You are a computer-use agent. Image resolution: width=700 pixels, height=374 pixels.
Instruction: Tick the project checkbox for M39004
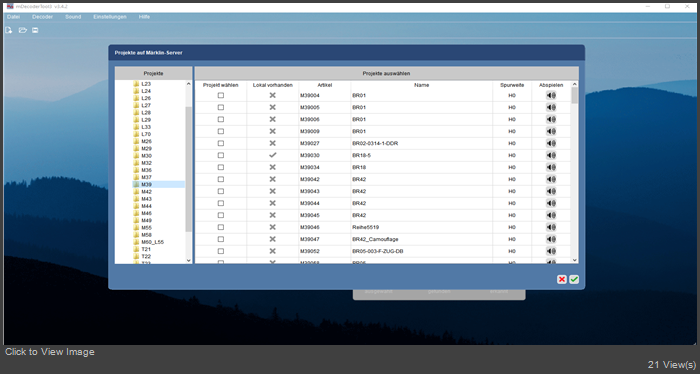(x=221, y=96)
